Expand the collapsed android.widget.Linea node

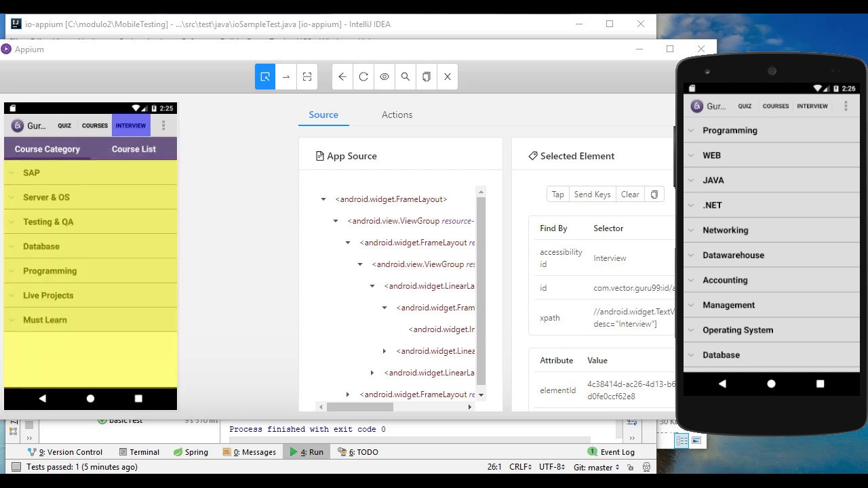tap(384, 351)
